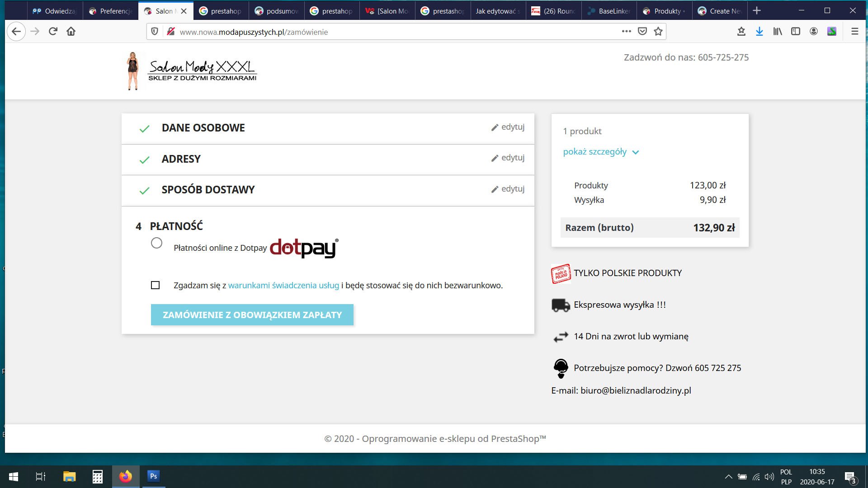Open the page actions three-dots menu
The image size is (868, 488).
pos(626,31)
